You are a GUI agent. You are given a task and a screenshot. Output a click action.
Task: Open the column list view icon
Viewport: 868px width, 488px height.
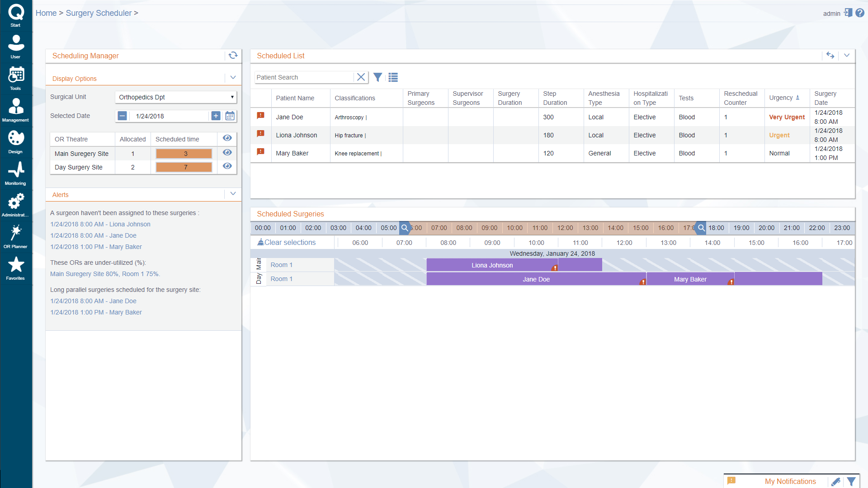tap(393, 77)
